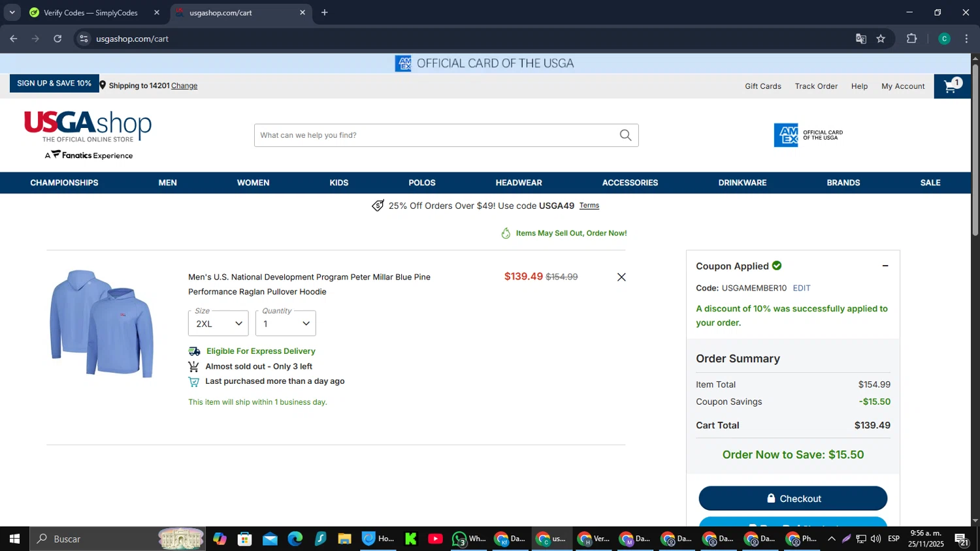Open the Size 2XL dropdown
980x551 pixels.
coord(218,323)
